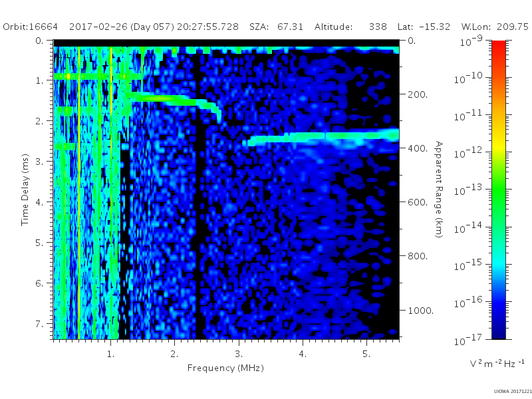
Task: Click time delay tick label 2.
Action: coord(40,122)
